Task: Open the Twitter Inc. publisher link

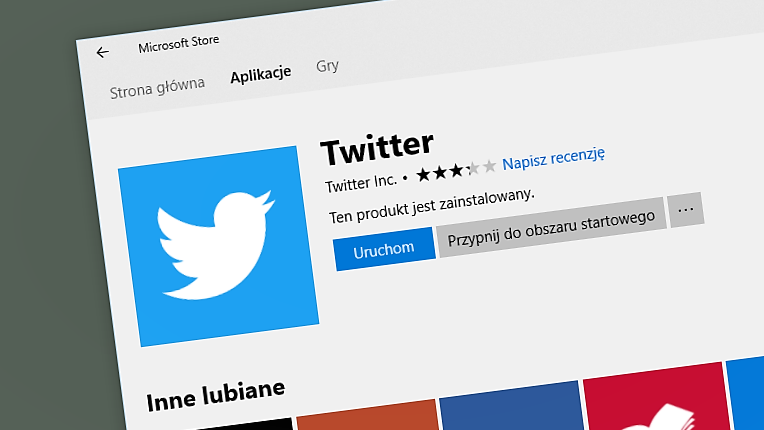Action: coord(361,184)
